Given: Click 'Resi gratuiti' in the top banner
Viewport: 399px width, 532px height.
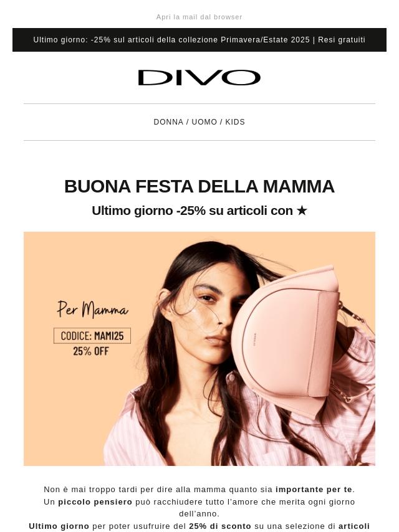Looking at the screenshot, I should pyautogui.click(x=342, y=40).
